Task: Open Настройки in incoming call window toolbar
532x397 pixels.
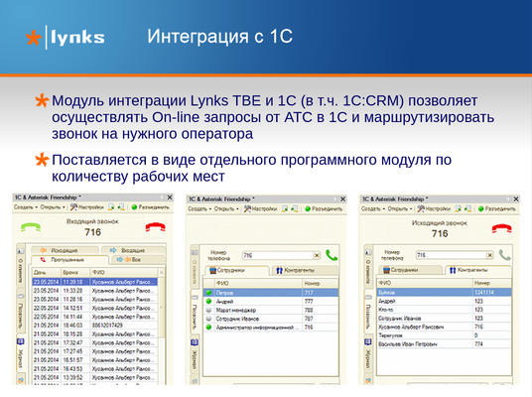Action: click(87, 207)
